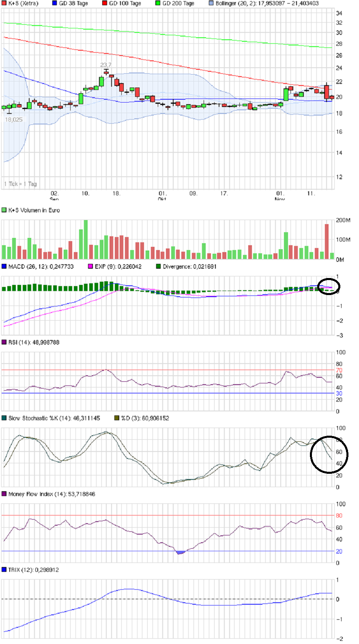
Task: Click the '01. Okt' date axis marker
Action: tap(162, 196)
